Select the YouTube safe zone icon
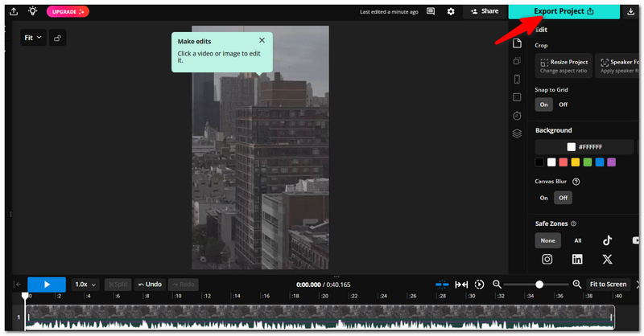The image size is (644, 336). tap(636, 240)
